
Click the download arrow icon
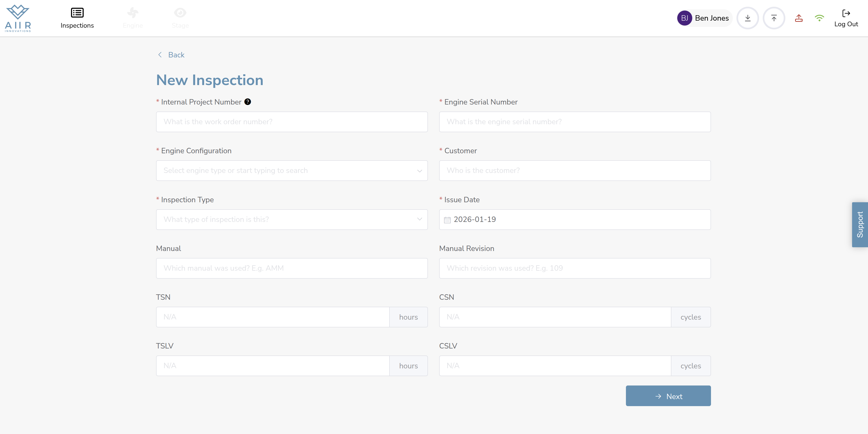point(747,18)
